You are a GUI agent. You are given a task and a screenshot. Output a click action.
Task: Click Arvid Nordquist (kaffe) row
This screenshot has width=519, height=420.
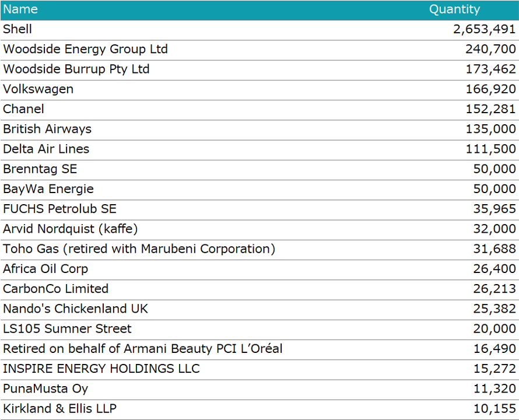[71, 229]
